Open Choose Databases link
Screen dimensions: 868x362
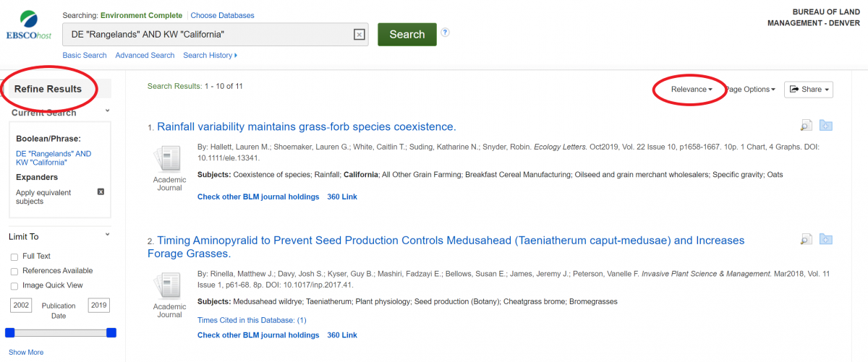[x=223, y=15]
